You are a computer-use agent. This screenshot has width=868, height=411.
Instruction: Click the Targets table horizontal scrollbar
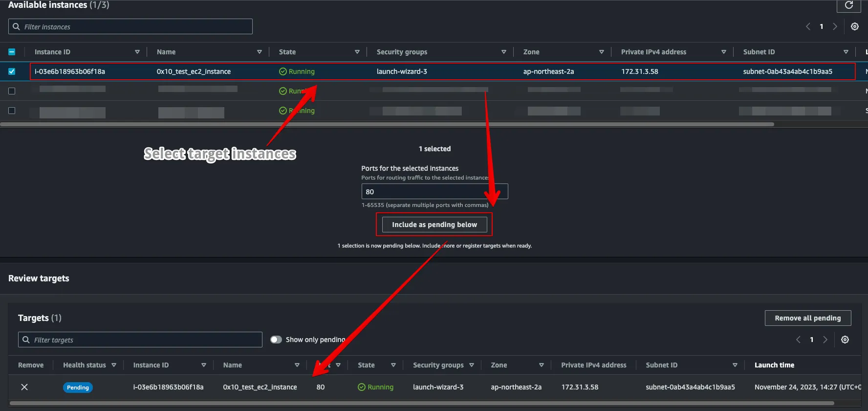click(x=422, y=404)
